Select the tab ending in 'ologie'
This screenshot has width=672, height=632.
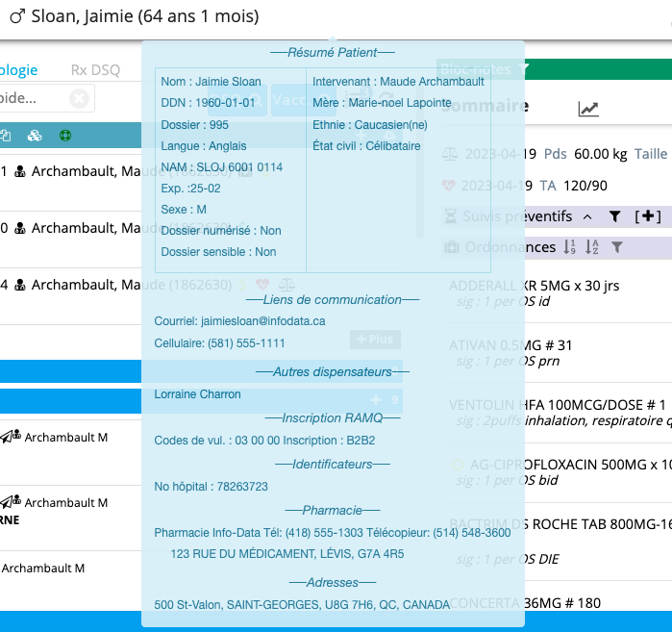click(19, 70)
